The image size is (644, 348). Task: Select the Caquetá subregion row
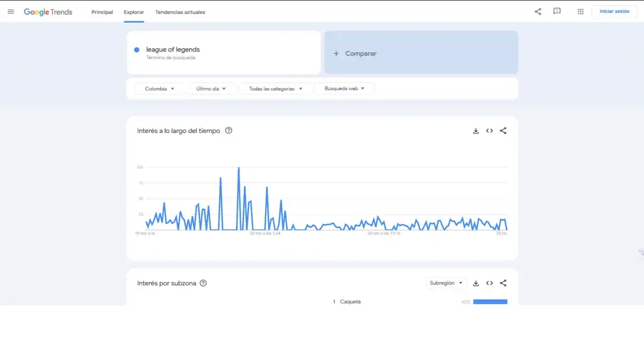[419, 301]
